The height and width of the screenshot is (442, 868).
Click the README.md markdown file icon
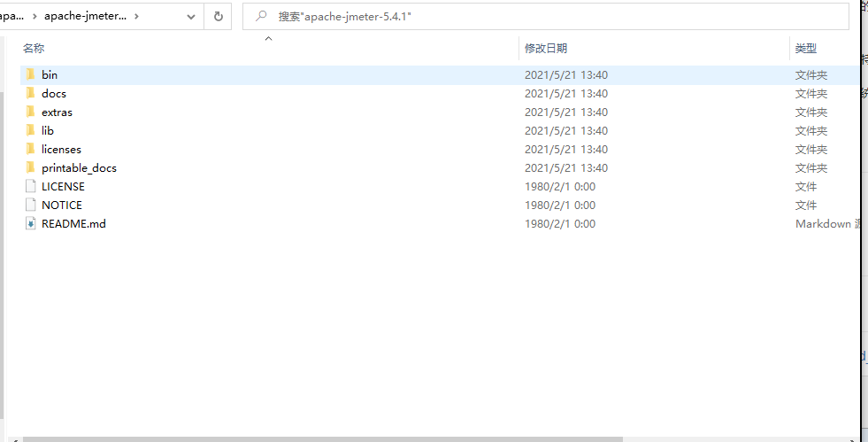(x=30, y=224)
